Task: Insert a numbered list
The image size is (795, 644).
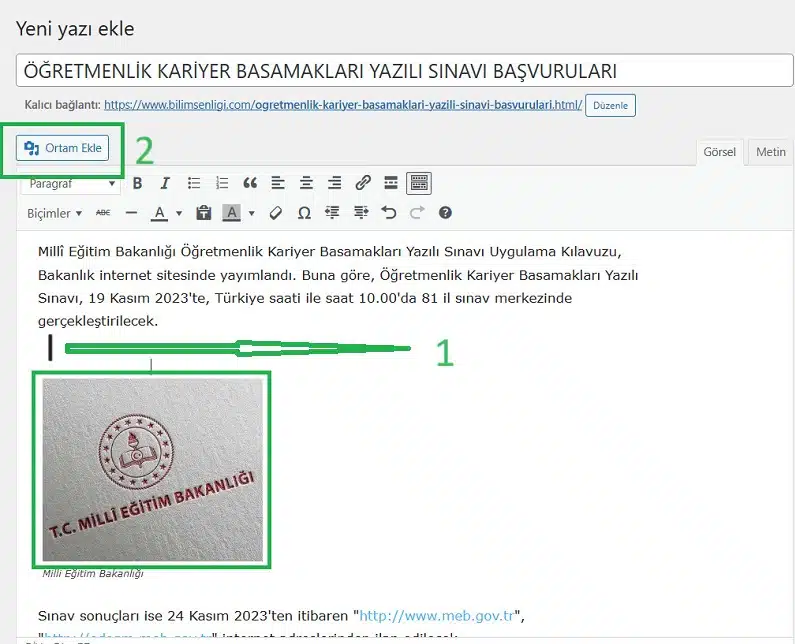Action: pyautogui.click(x=222, y=183)
